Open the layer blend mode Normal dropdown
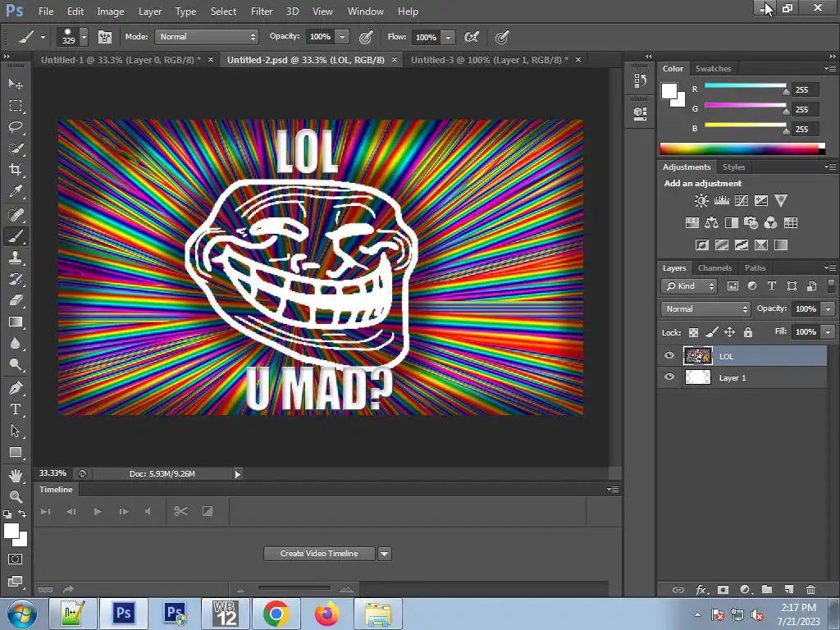Screen dimensions: 840x630 pyautogui.click(x=705, y=309)
